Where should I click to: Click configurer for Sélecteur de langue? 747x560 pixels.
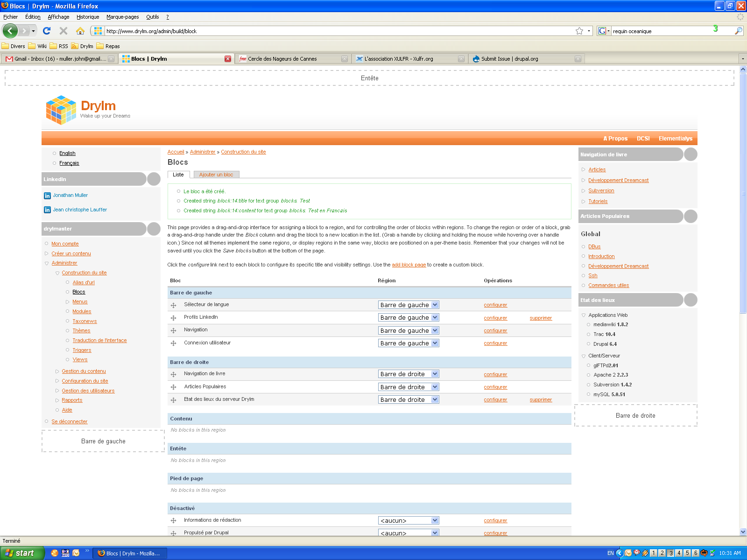coord(495,305)
